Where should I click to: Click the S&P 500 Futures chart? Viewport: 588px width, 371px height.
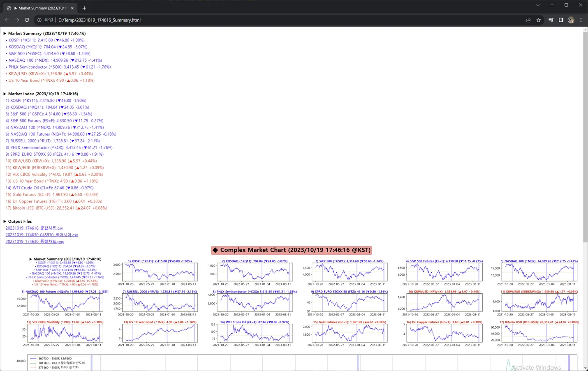coord(444,273)
